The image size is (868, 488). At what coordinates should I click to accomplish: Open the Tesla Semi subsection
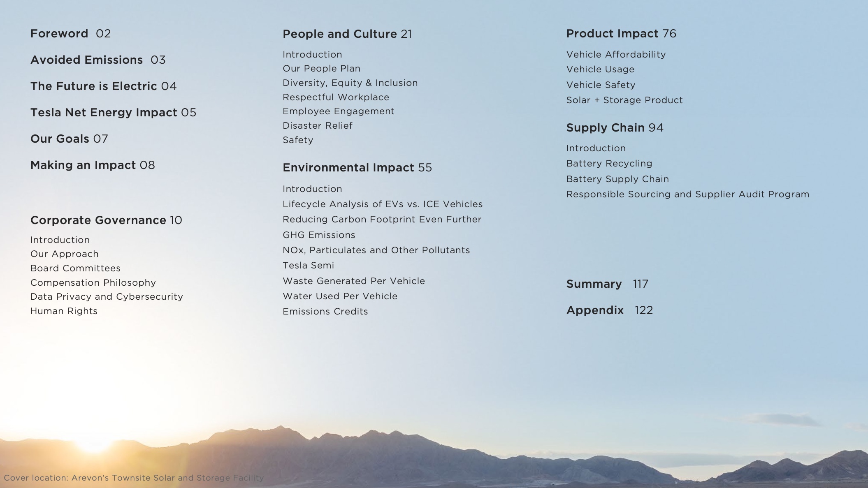(x=308, y=266)
